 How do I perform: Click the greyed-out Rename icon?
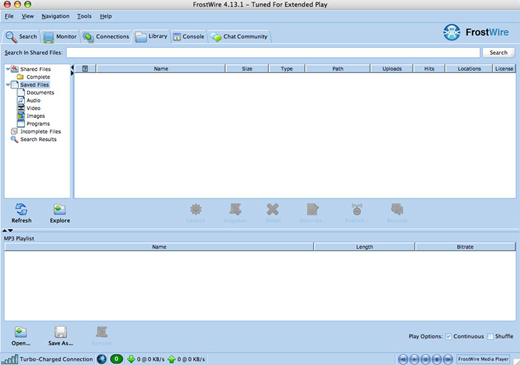coord(397,209)
